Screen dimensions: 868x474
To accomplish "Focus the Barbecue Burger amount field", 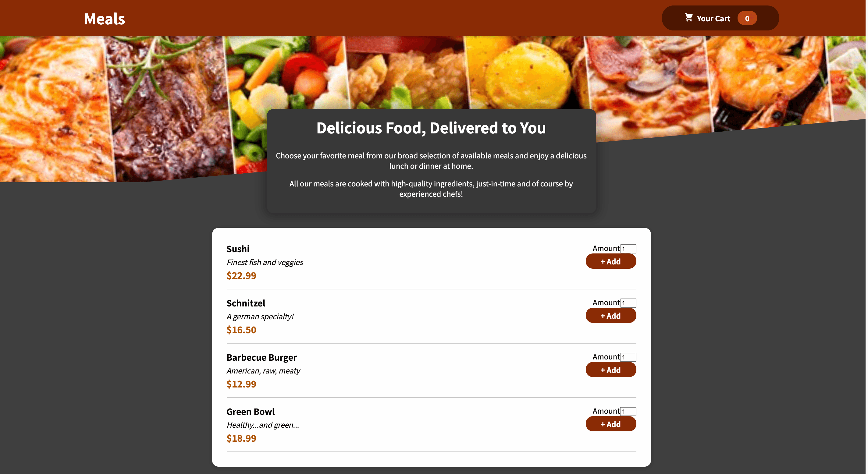I will [x=628, y=357].
